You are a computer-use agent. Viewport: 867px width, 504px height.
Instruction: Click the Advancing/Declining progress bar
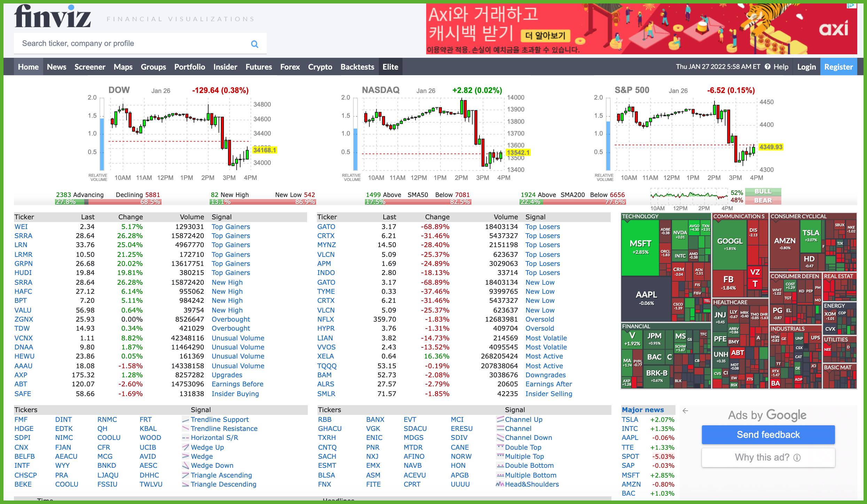(x=108, y=202)
